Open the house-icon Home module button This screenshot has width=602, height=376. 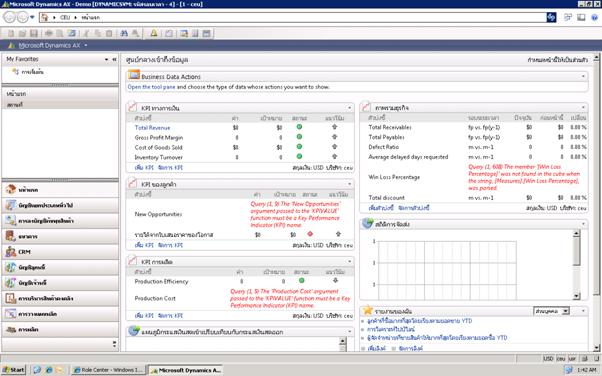click(x=60, y=190)
